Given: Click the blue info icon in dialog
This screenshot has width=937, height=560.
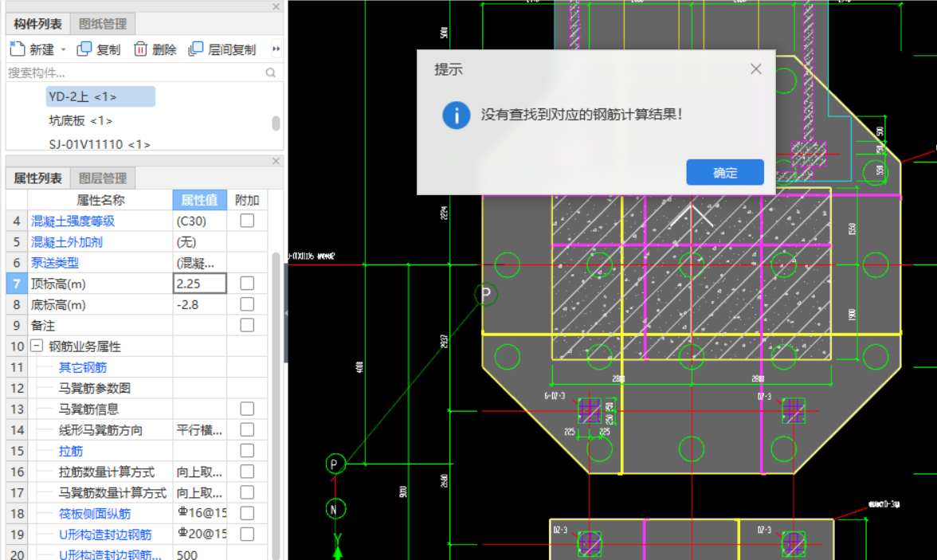Looking at the screenshot, I should 456,115.
